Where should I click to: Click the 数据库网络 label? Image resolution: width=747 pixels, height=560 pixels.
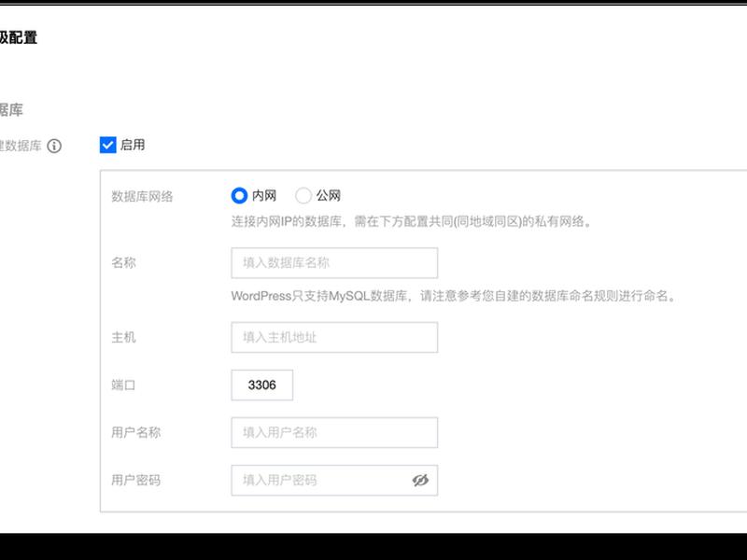142,196
